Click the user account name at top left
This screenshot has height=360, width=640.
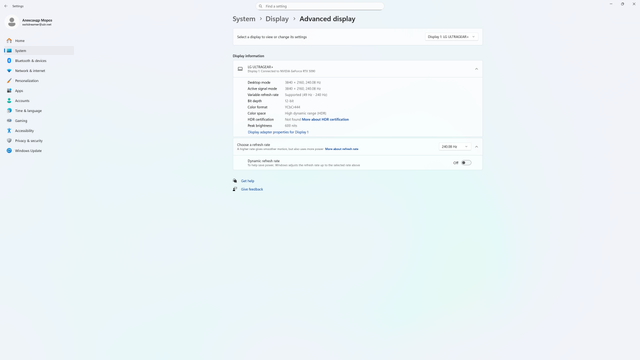point(37,20)
